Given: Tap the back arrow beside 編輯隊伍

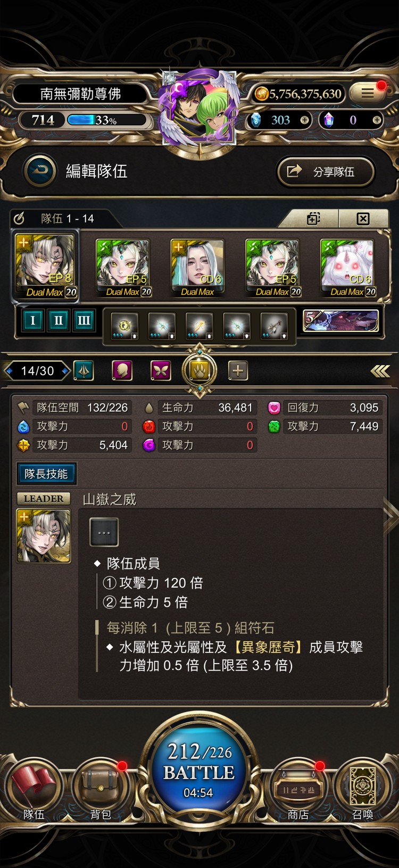Looking at the screenshot, I should (x=40, y=171).
